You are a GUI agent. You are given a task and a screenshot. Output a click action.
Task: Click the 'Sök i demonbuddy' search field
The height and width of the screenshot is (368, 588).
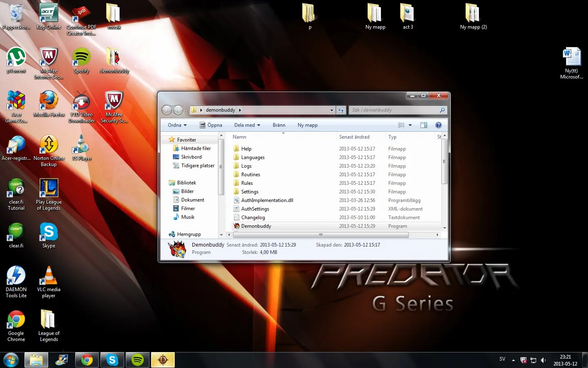(398, 110)
